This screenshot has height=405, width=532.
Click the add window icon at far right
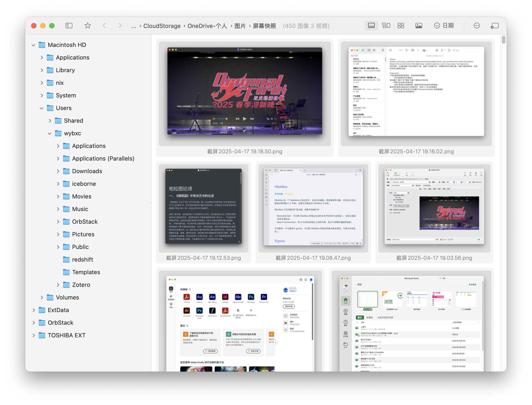[494, 25]
